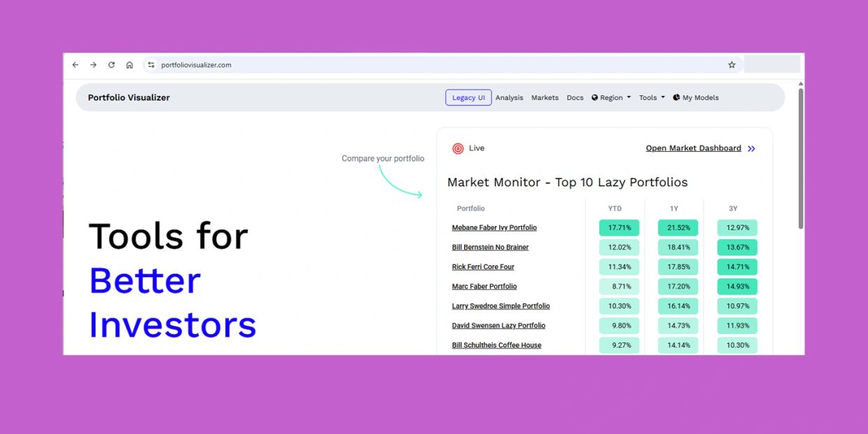Open the Analysis menu item
The height and width of the screenshot is (434, 868).
pos(509,98)
